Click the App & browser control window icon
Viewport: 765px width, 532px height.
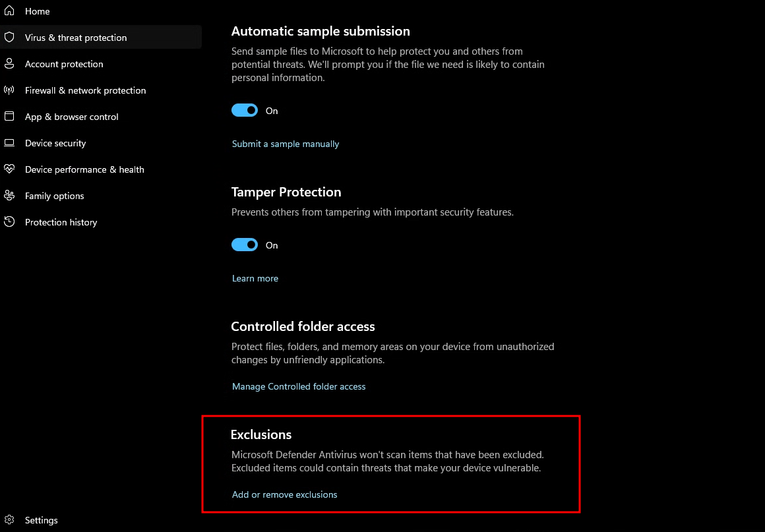[x=9, y=117]
